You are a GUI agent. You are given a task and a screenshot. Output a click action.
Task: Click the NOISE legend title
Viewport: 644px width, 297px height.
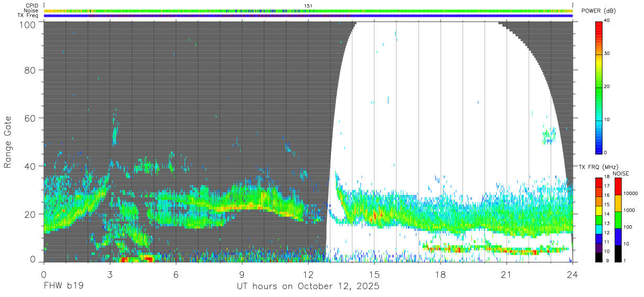[621, 173]
